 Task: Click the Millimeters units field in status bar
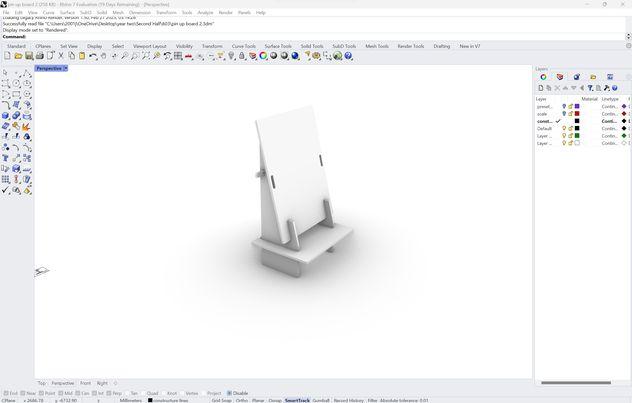pos(131,401)
